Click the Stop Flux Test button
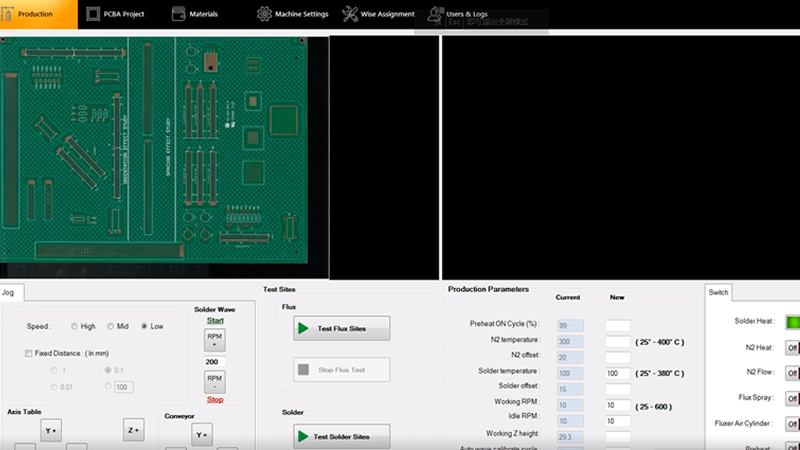The image size is (800, 450). [342, 370]
